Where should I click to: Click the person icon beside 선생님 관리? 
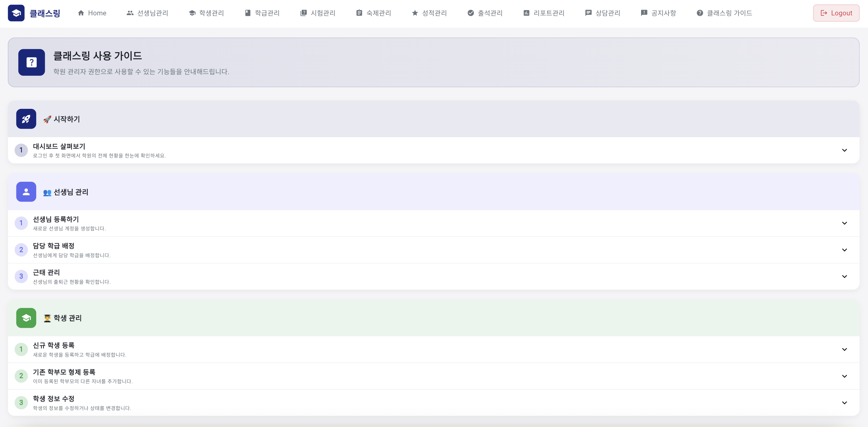pyautogui.click(x=26, y=192)
